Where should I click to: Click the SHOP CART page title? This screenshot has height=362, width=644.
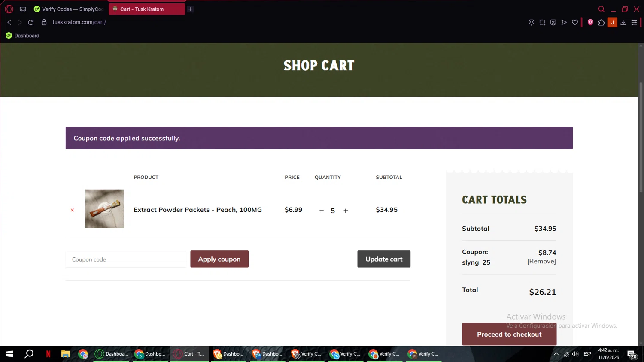[319, 66]
